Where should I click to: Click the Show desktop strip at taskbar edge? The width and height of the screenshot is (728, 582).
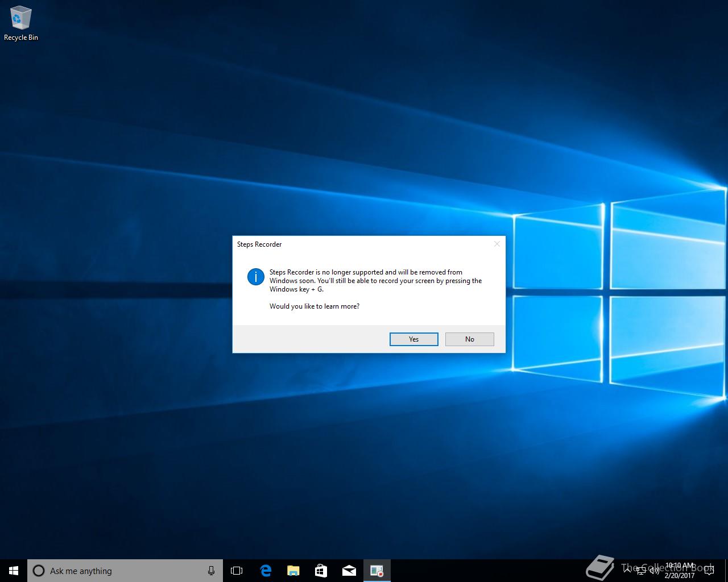click(x=726, y=571)
